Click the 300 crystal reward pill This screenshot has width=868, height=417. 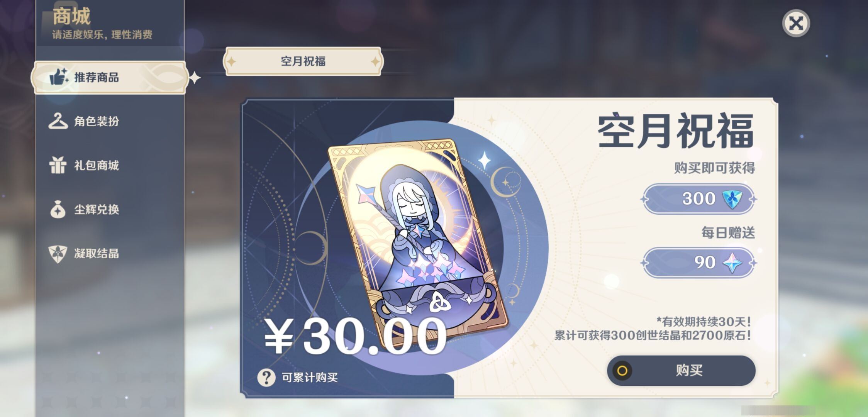pos(698,199)
